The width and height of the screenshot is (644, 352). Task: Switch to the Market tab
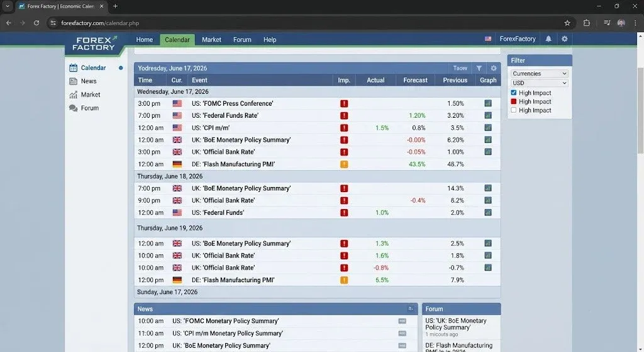[x=211, y=40]
